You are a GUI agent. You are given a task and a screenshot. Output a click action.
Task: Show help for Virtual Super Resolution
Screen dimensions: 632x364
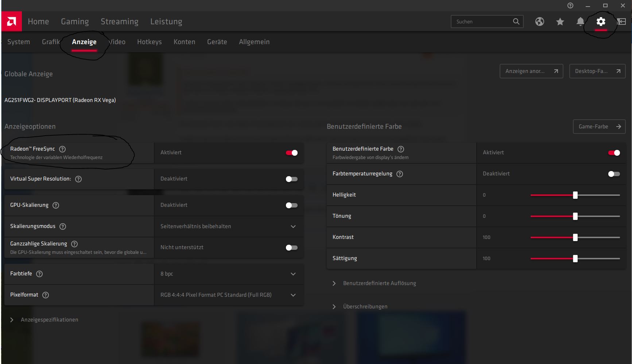pyautogui.click(x=78, y=179)
